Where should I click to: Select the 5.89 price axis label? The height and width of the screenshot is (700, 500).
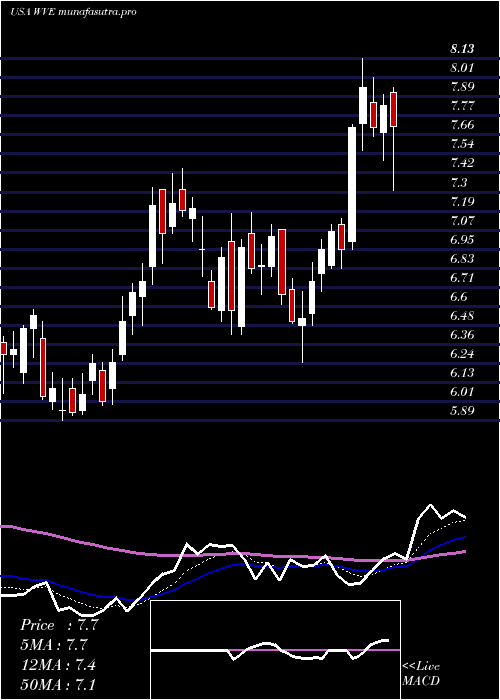coord(462,411)
